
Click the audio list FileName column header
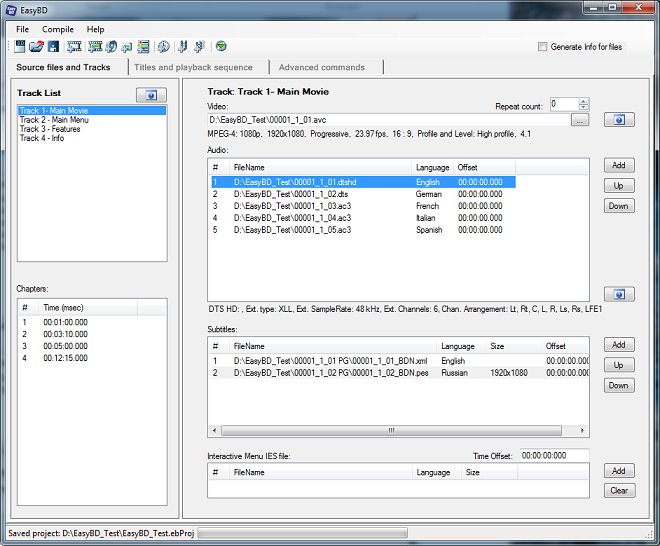320,168
